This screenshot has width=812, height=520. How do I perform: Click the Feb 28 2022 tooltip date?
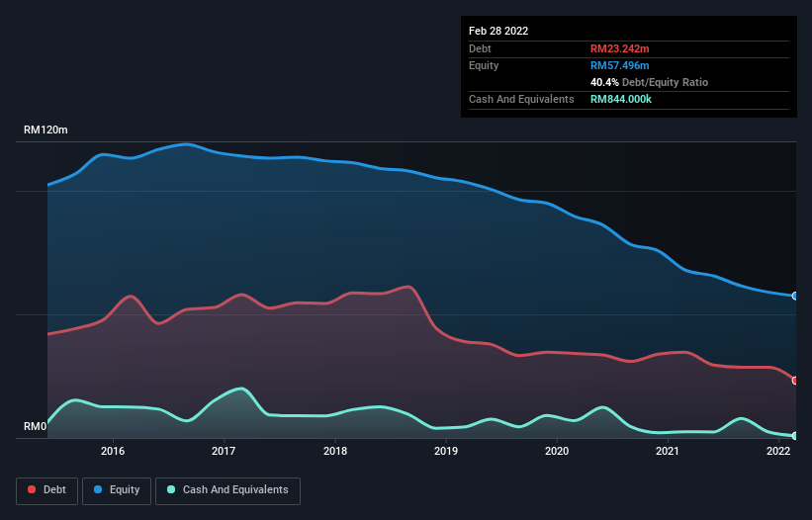[x=498, y=31]
